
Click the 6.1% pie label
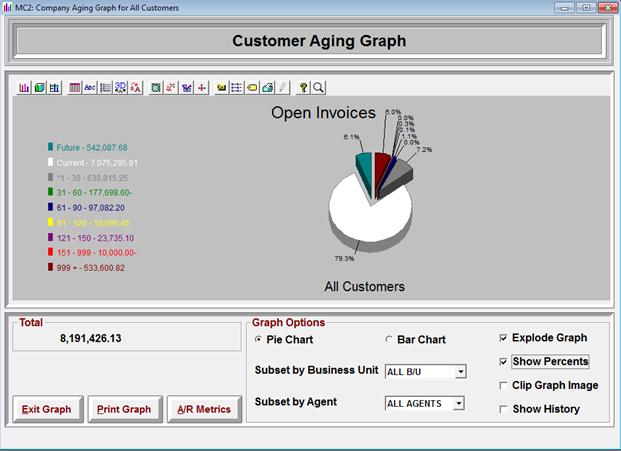[x=352, y=137]
